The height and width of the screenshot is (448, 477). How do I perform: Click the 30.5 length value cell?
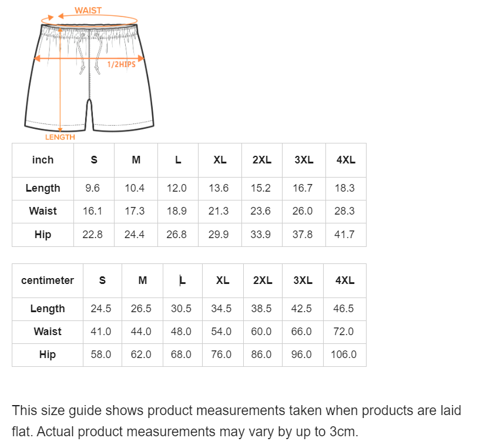tap(181, 309)
